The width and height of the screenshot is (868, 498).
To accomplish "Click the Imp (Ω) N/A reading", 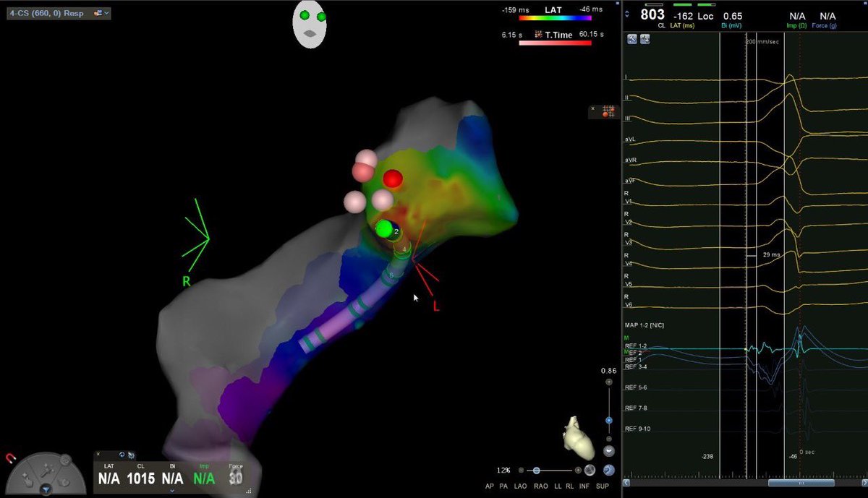I will (797, 15).
